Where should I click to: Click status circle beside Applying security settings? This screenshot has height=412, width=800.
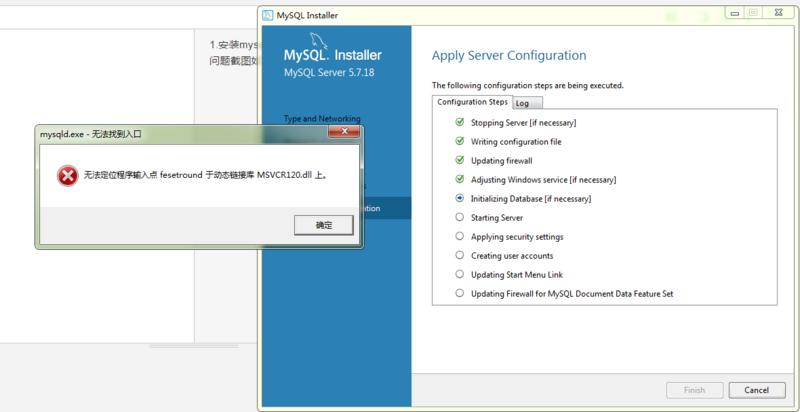pyautogui.click(x=460, y=236)
